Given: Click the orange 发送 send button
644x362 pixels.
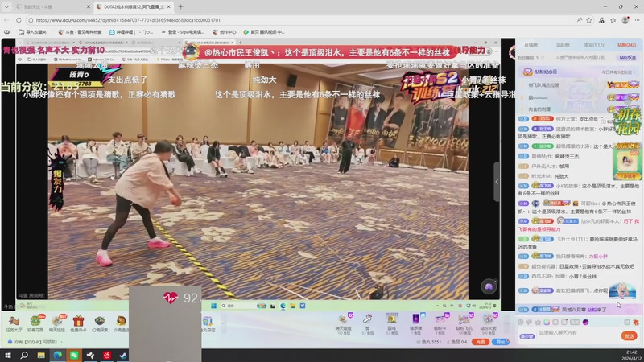Looking at the screenshot, I should [630, 336].
